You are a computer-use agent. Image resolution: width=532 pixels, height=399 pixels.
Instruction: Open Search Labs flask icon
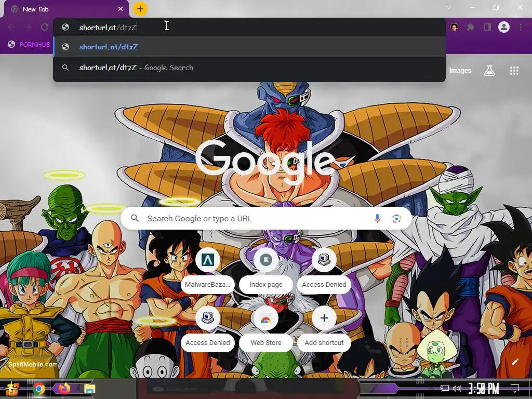489,71
